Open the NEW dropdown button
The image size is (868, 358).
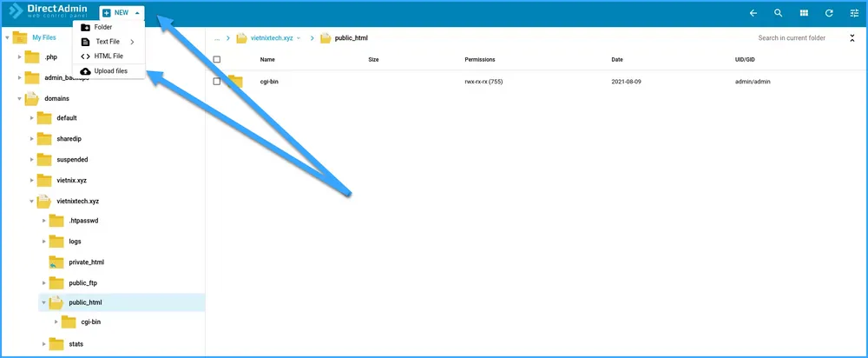122,13
